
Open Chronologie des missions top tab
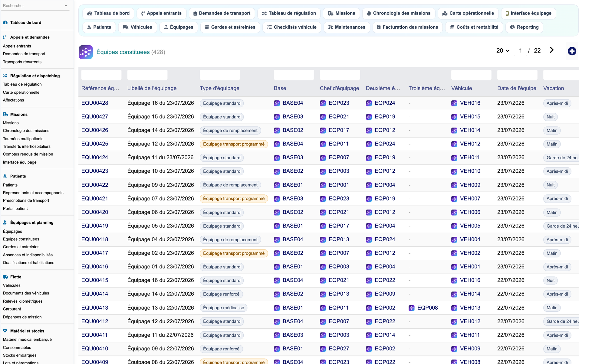point(399,13)
